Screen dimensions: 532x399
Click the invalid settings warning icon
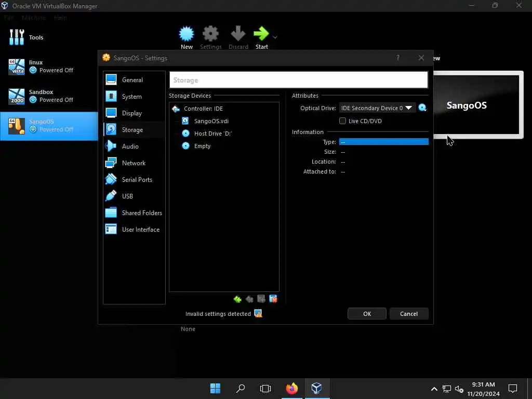click(258, 313)
